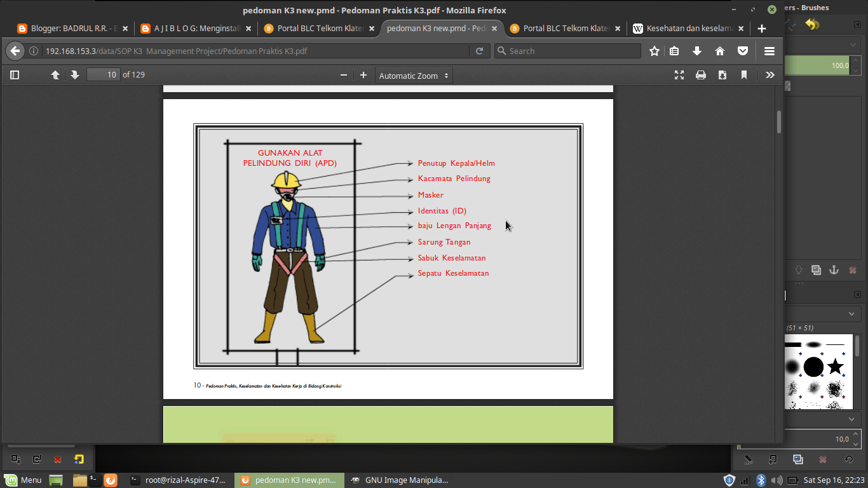Zoom out of the PDF document

(344, 75)
